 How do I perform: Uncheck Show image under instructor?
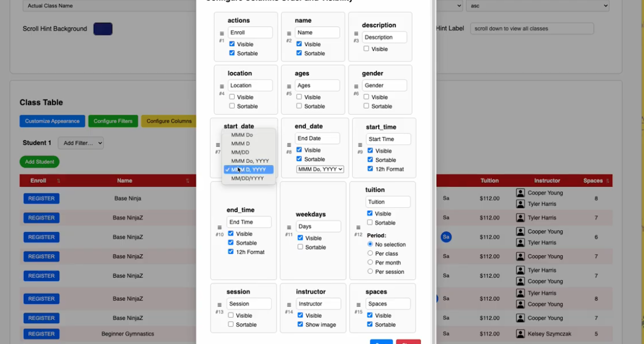coord(301,324)
